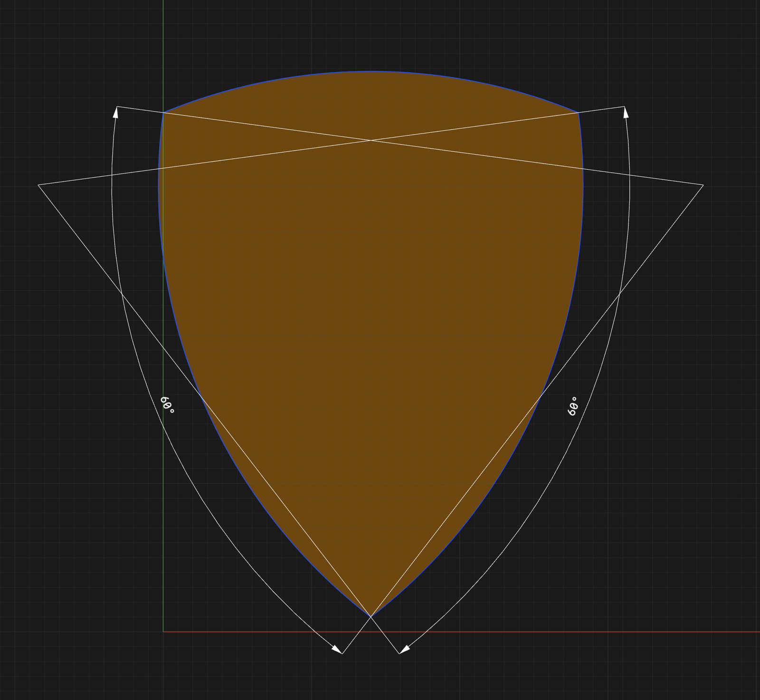Click the top-left dimension arrowhead
This screenshot has width=760, height=700.
coord(115,112)
